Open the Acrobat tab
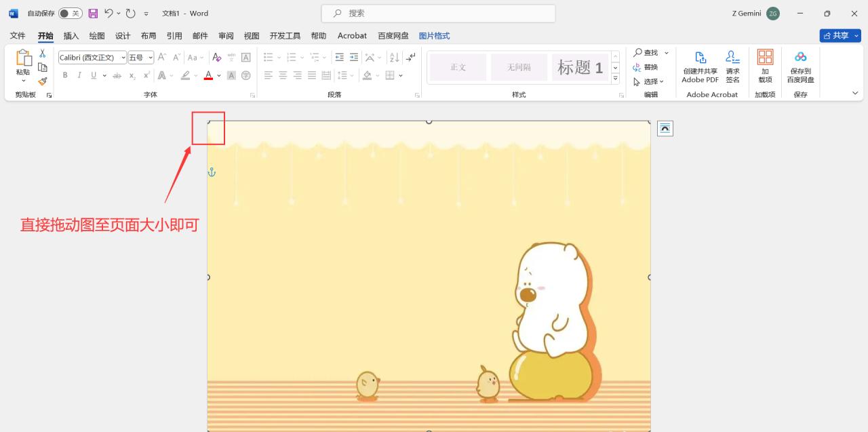 pos(352,36)
